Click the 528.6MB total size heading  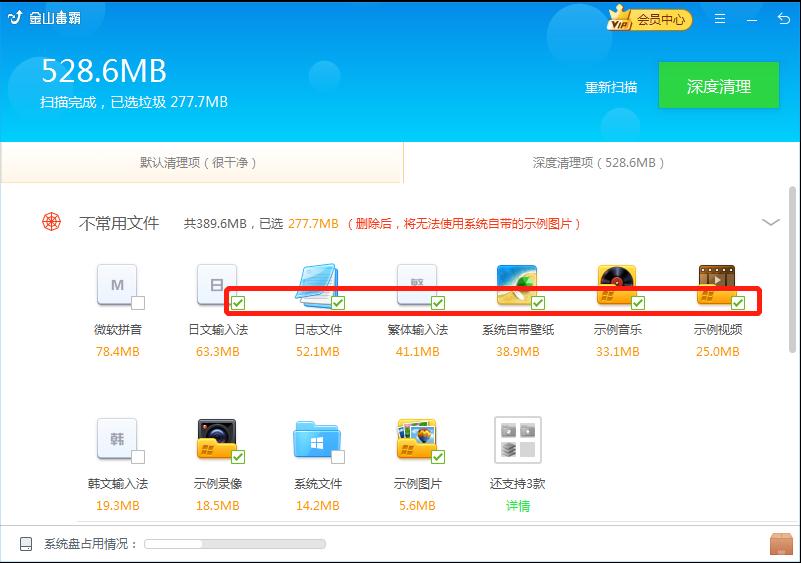tap(104, 71)
